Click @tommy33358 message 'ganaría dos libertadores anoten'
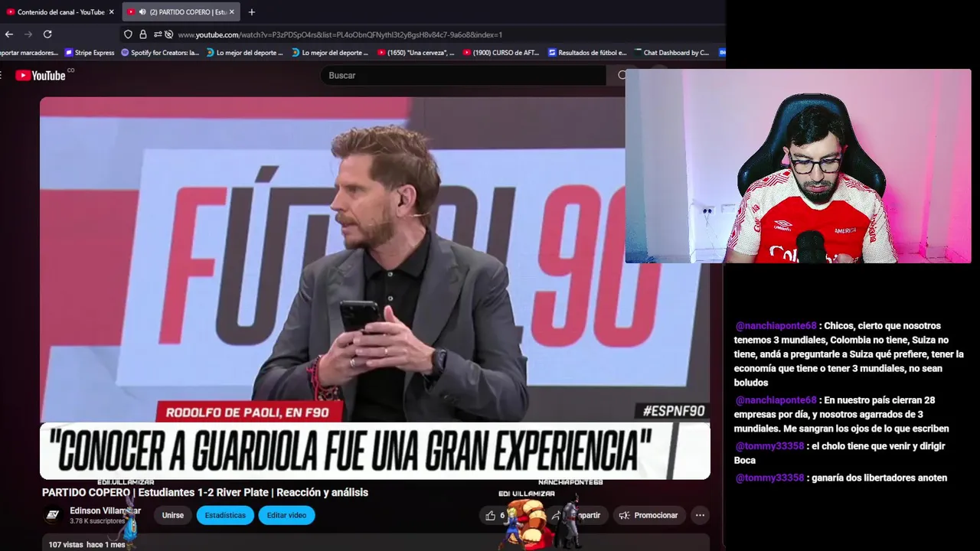 (841, 478)
